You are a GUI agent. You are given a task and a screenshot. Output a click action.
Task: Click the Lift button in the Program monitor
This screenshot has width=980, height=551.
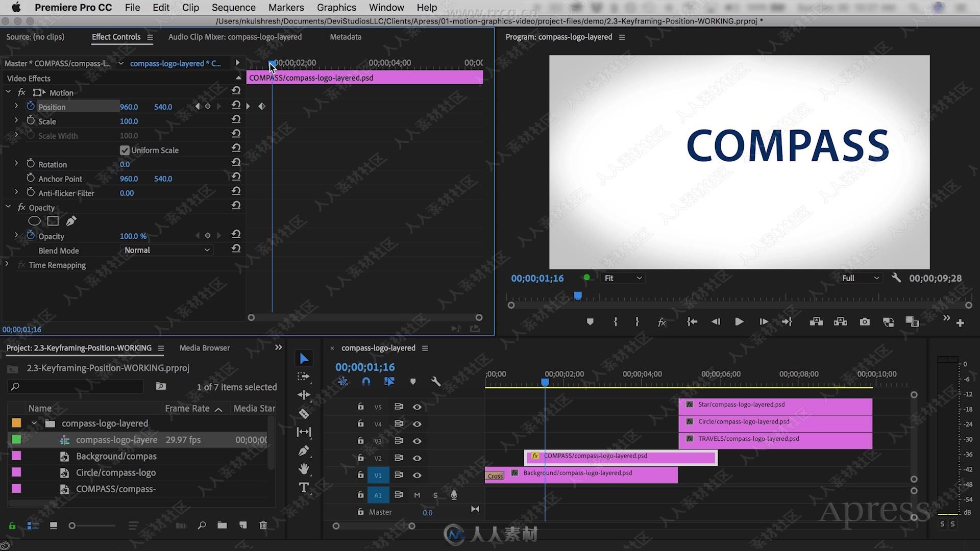coord(816,322)
